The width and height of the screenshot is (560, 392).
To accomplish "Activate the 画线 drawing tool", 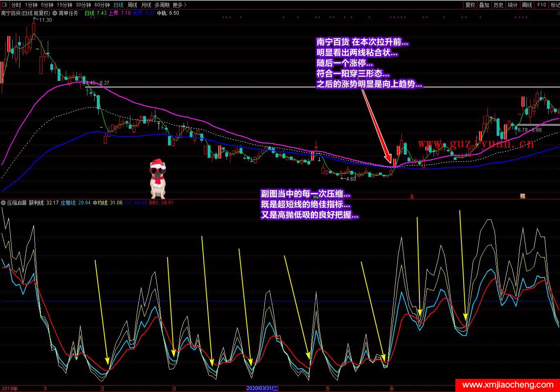I will [x=527, y=5].
